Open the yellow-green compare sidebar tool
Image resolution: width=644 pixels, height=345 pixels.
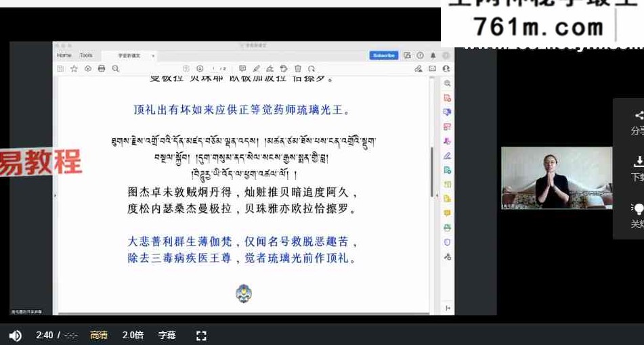click(x=447, y=184)
